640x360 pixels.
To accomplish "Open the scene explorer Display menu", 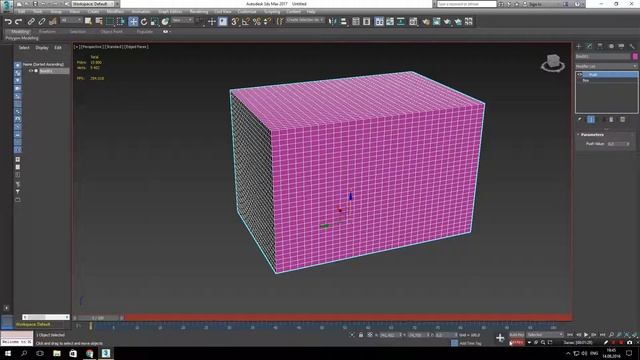I will [42, 48].
